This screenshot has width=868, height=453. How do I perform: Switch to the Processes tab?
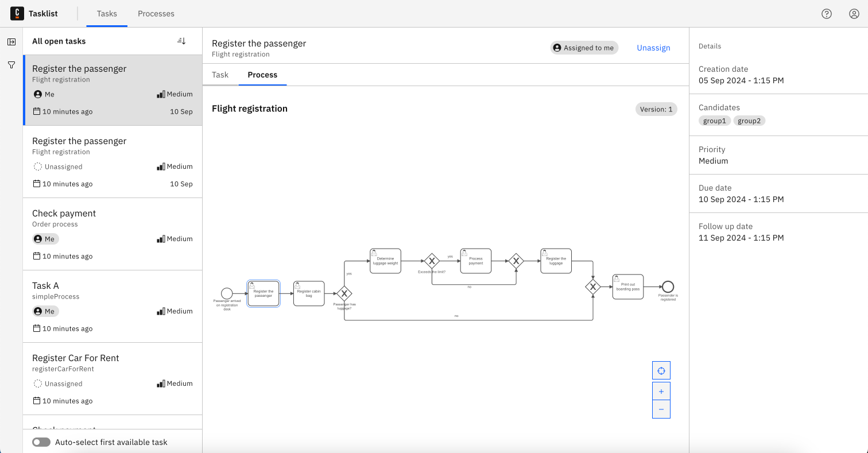(x=156, y=13)
